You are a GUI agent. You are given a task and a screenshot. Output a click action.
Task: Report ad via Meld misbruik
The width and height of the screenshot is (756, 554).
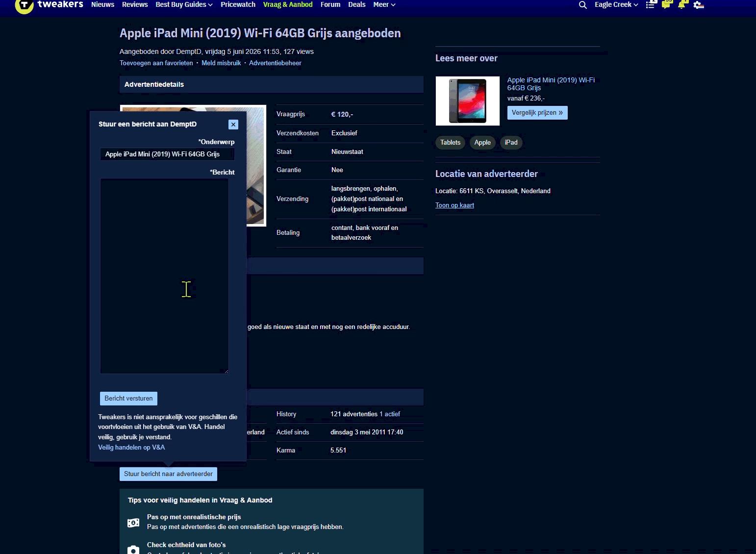tap(221, 63)
